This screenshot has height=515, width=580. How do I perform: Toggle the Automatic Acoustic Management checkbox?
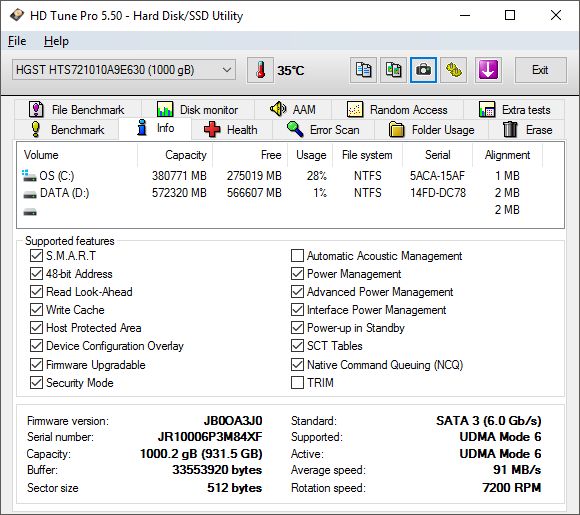click(x=297, y=256)
